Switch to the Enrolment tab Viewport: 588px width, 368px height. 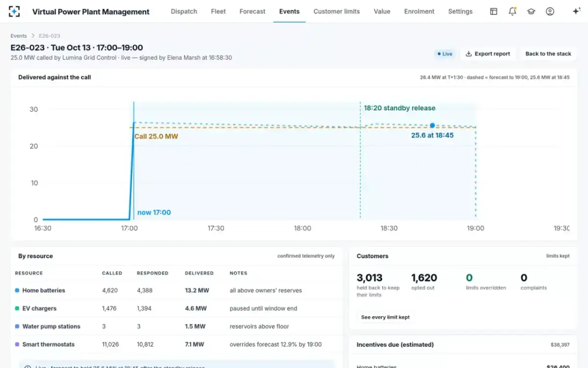click(419, 11)
